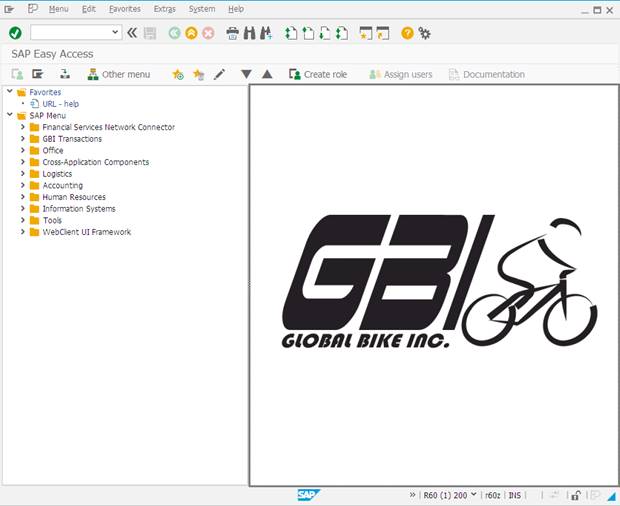The height and width of the screenshot is (506, 620).
Task: Expand the Cross-Application Components folder
Action: click(x=23, y=162)
